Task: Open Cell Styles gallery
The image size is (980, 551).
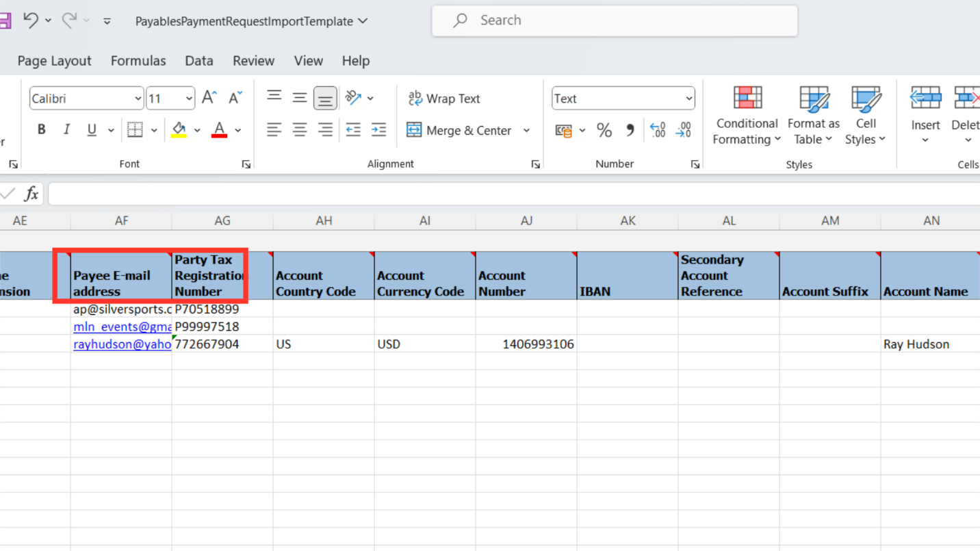Action: (x=865, y=116)
